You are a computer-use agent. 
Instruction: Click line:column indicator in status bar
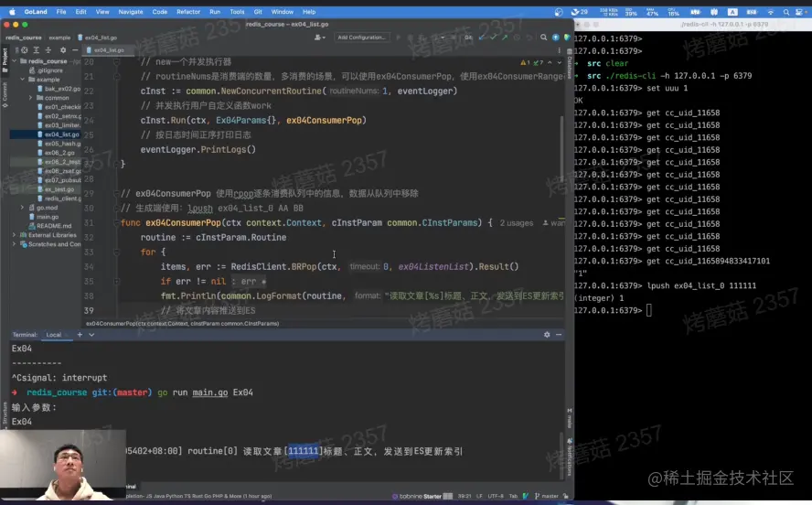point(464,496)
